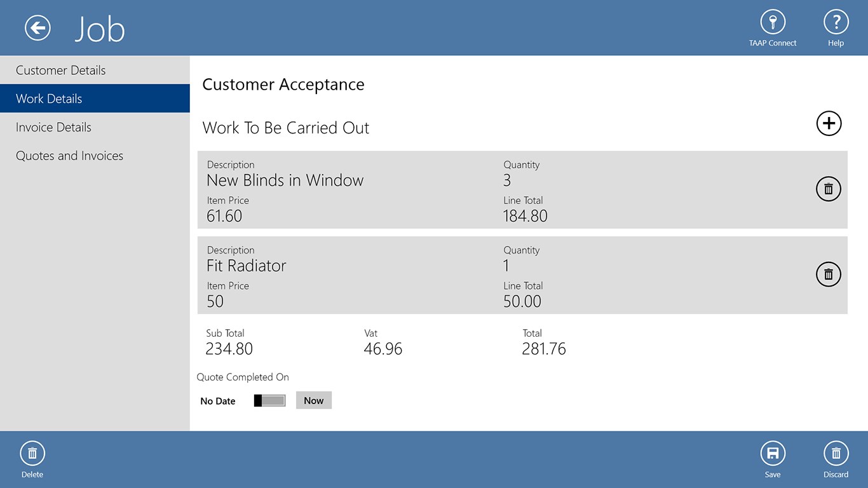Click the Delete job icon
The image size is (868, 488).
pyautogui.click(x=32, y=454)
